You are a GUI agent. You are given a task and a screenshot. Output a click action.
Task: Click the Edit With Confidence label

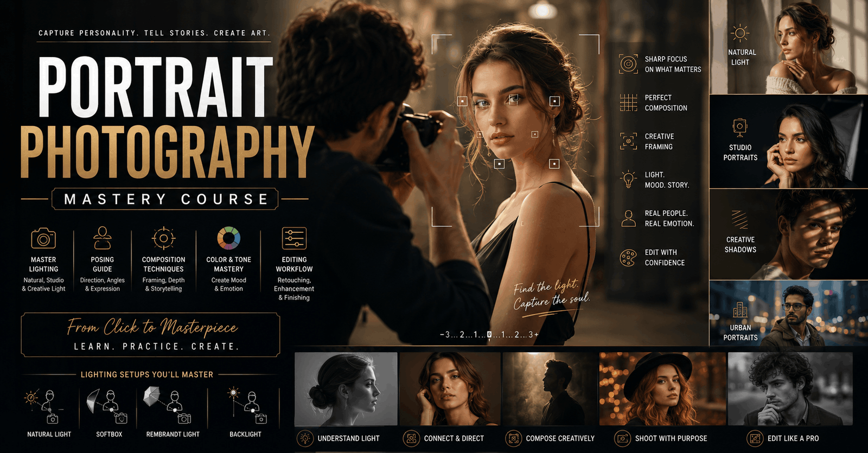[x=665, y=257]
